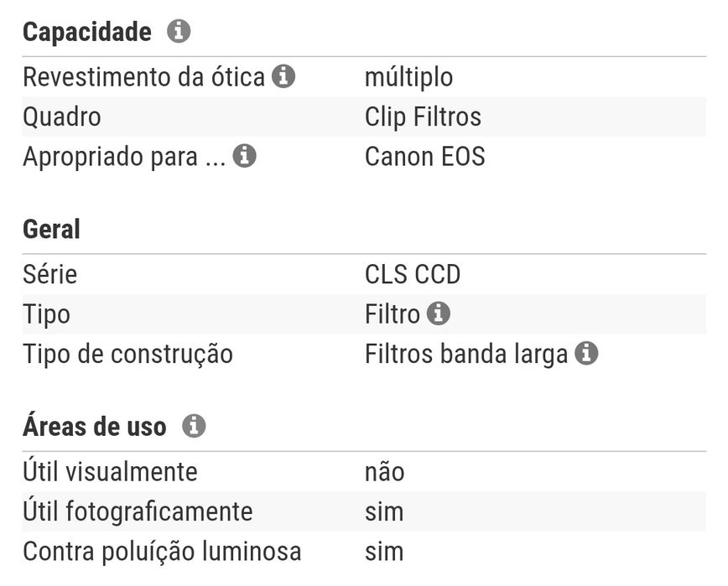Show info for the Filtro type value
The width and height of the screenshot is (728, 586).
click(x=438, y=314)
